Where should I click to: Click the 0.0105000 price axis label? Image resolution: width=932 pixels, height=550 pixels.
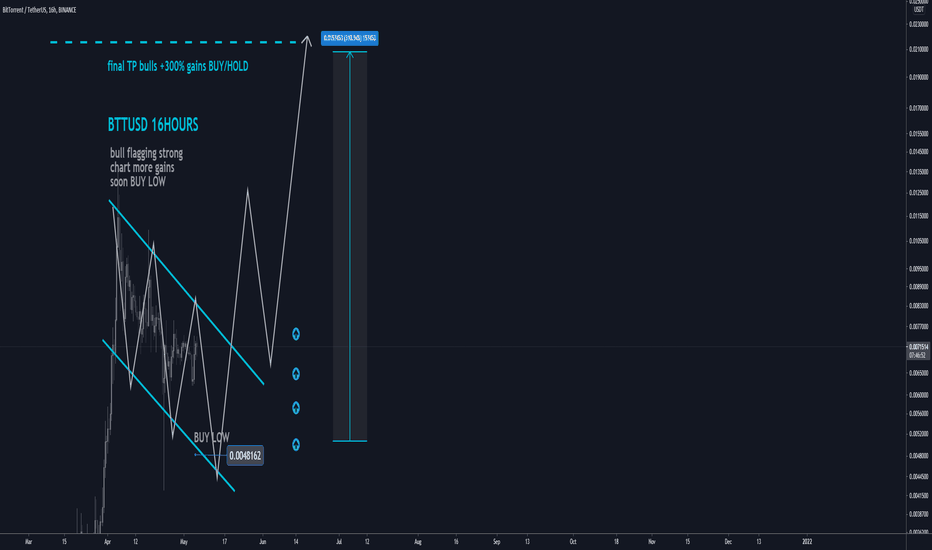tap(918, 241)
